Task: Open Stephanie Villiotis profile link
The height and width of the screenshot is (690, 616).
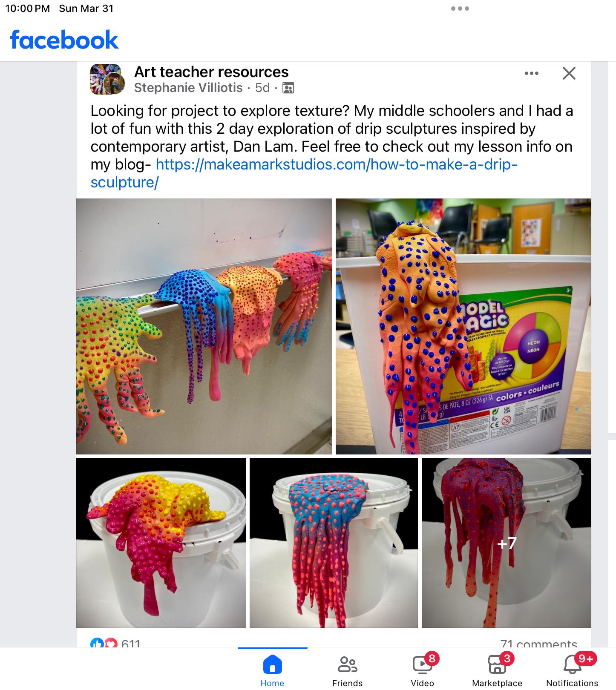Action: click(x=188, y=88)
